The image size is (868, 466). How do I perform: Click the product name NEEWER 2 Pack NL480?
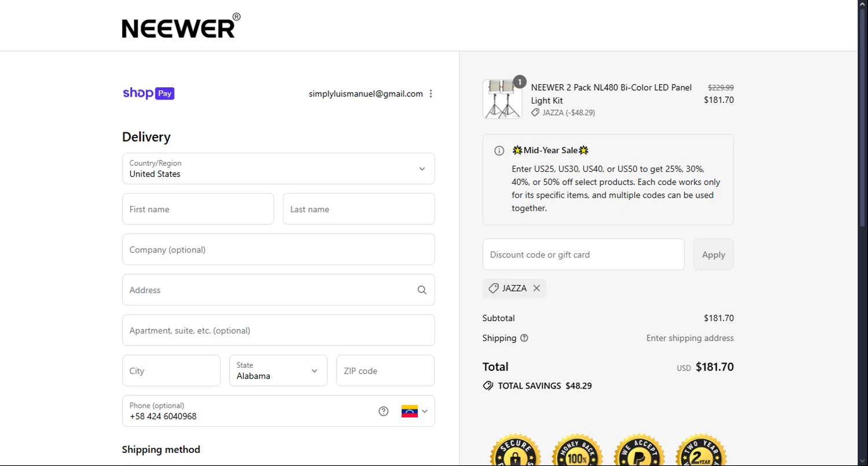click(x=611, y=94)
